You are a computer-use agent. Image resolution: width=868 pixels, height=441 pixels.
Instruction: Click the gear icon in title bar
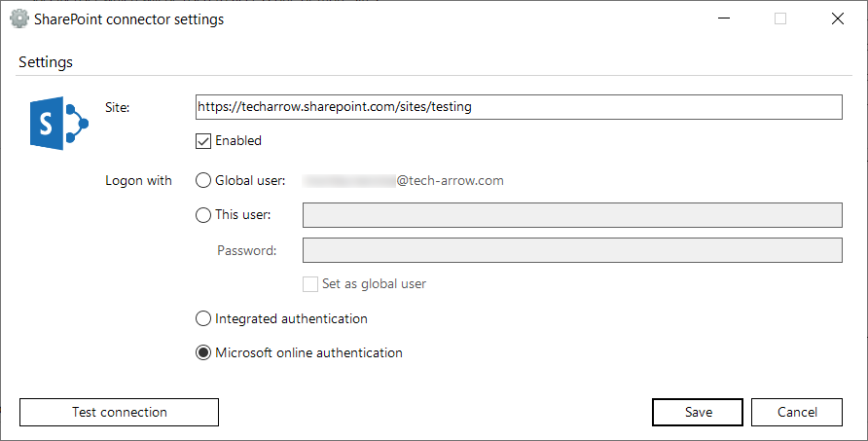18,18
